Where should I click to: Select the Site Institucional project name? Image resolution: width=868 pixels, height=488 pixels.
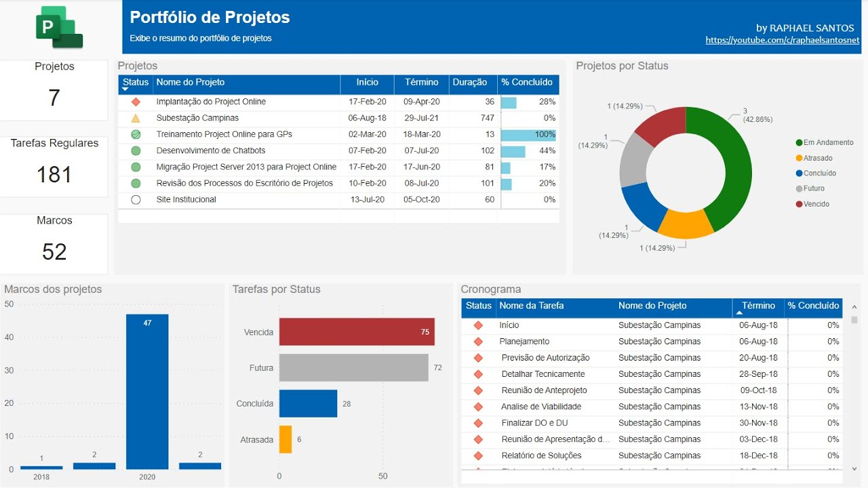pyautogui.click(x=186, y=199)
